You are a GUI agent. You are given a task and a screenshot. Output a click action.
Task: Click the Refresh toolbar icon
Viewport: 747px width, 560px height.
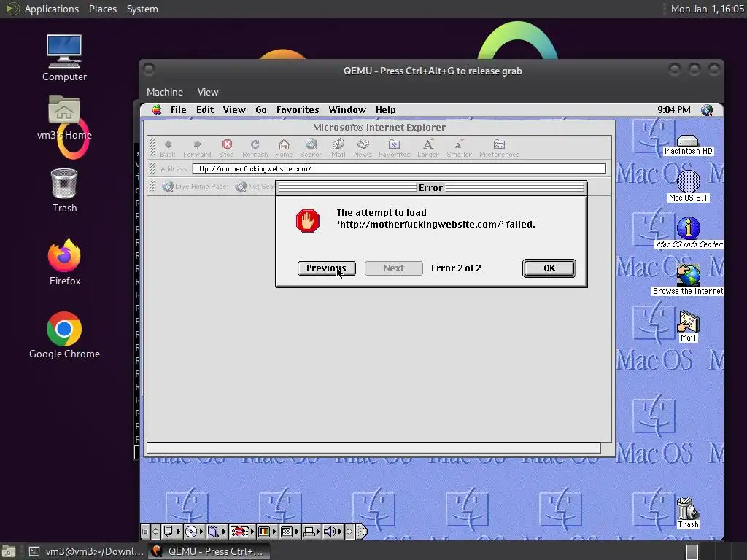pos(255,147)
